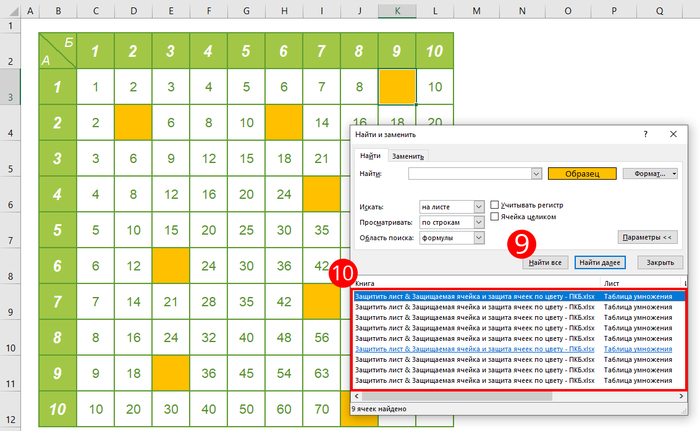
Task: Select the highlighted blue first result row
Action: [x=519, y=296]
